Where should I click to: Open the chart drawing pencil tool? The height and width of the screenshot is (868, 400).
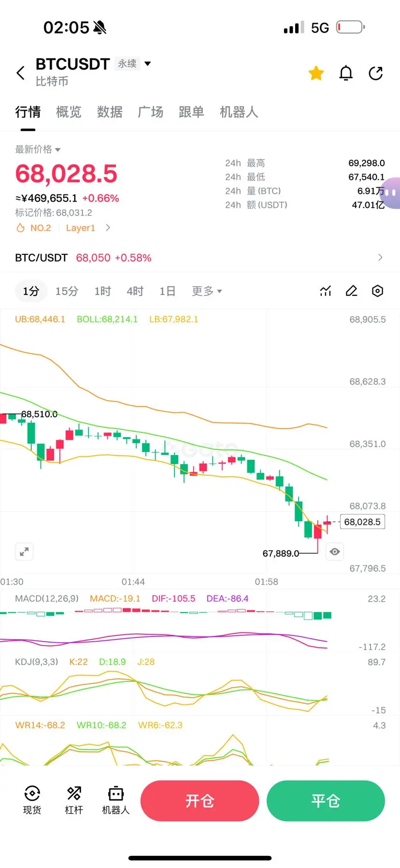point(352,291)
